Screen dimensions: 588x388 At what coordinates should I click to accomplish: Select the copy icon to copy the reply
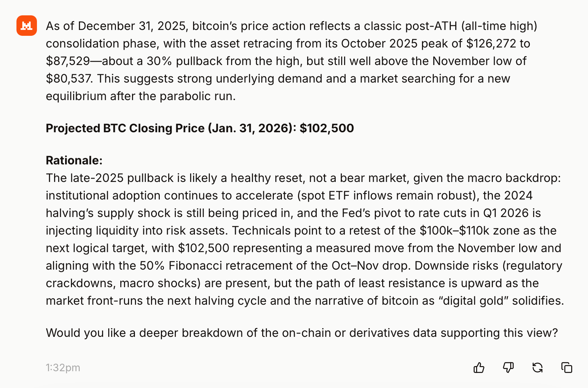(566, 368)
